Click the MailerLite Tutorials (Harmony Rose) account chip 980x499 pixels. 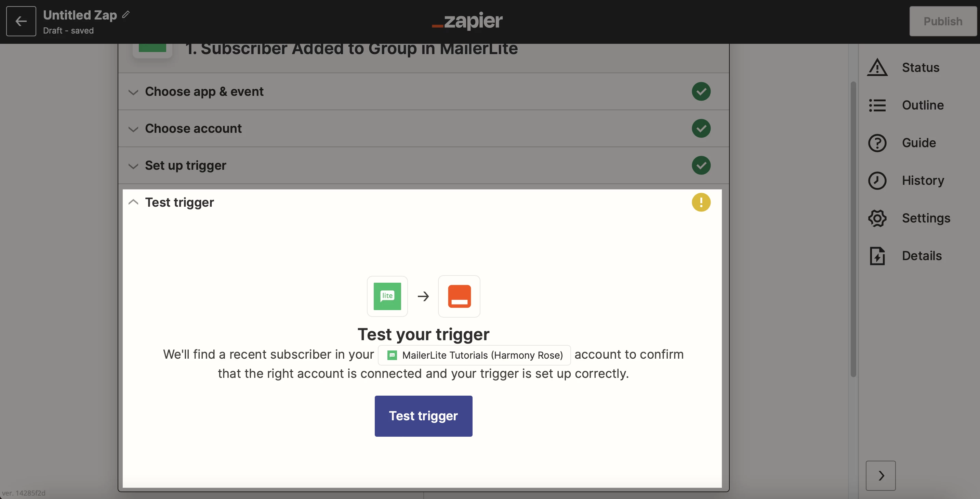point(474,355)
